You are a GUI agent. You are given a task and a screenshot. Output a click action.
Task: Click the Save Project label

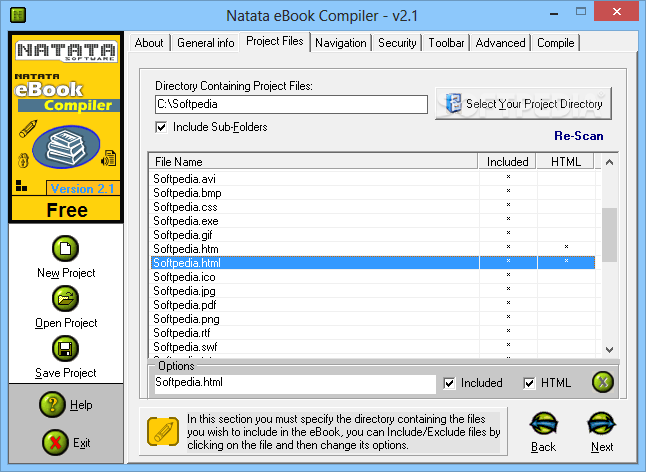[x=66, y=373]
